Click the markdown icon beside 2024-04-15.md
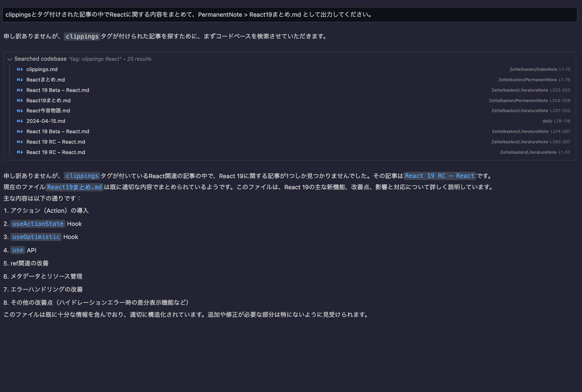 tap(20, 121)
